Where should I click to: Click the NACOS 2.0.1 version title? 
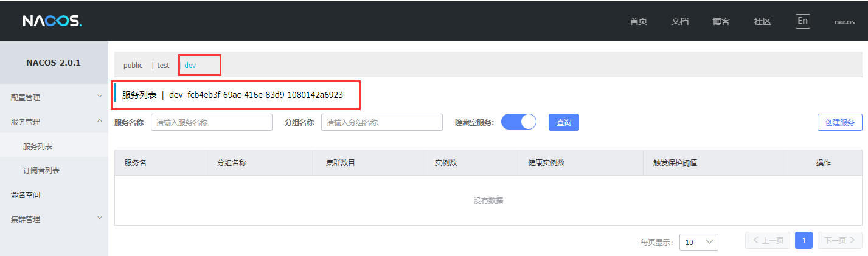tap(54, 63)
